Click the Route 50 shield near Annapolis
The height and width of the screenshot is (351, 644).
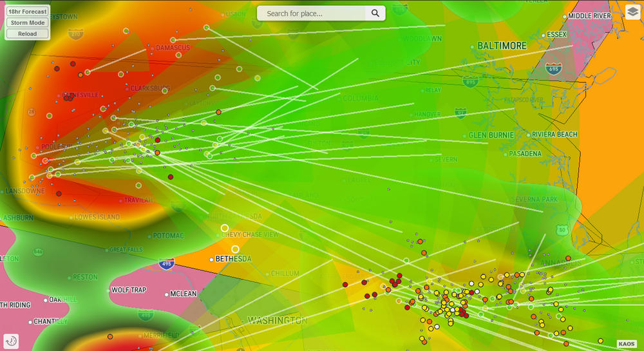click(562, 230)
